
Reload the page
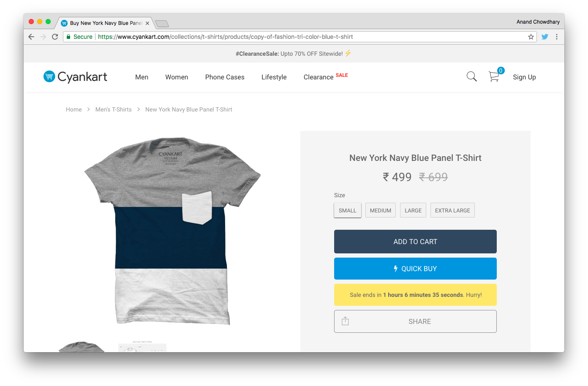click(55, 37)
